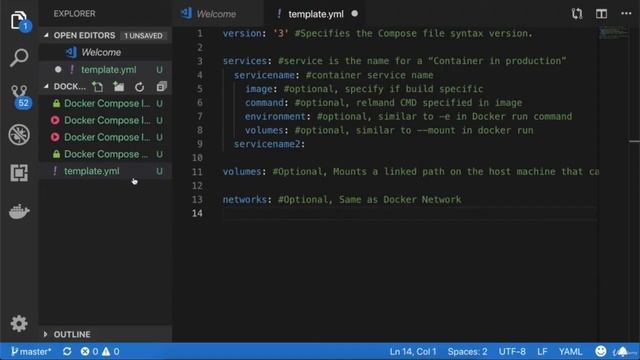Click the minimap preview
640x360 pixels.
coord(613,32)
